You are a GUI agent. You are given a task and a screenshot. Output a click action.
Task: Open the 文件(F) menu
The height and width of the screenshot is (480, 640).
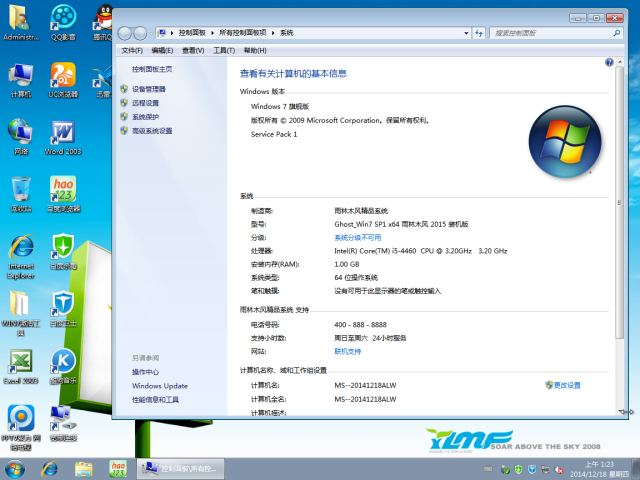(x=132, y=51)
